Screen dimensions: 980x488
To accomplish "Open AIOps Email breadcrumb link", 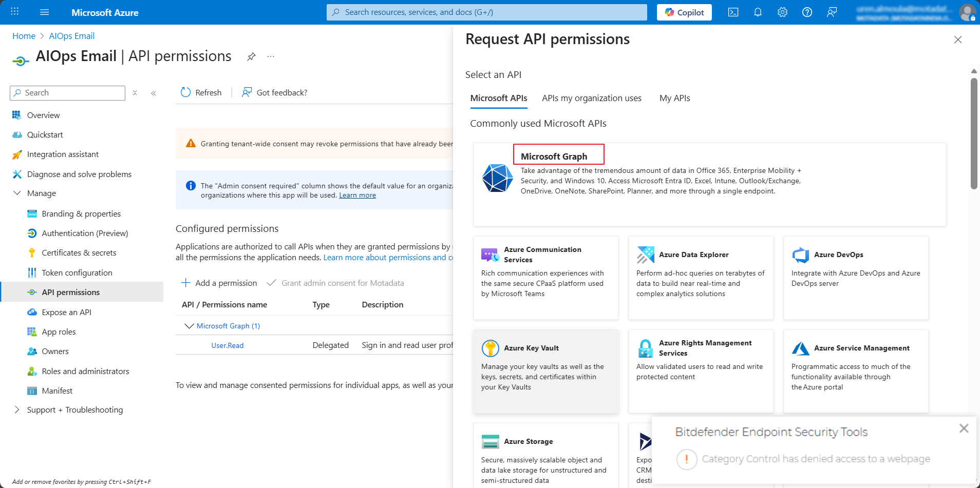I will click(72, 36).
